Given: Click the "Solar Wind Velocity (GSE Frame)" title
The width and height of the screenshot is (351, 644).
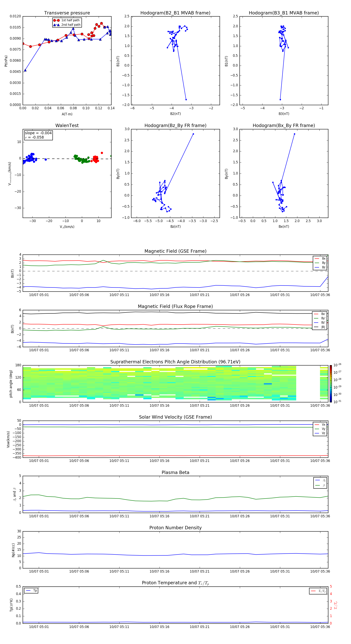Looking at the screenshot, I should [x=175, y=417].
